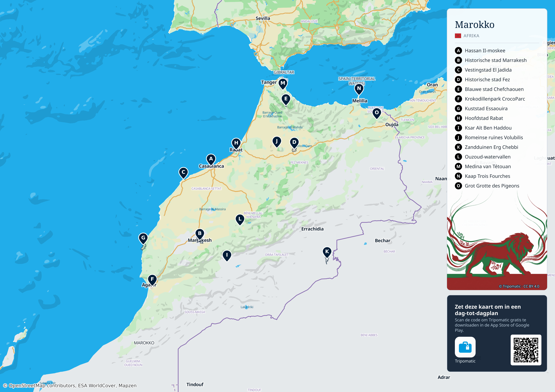The height and width of the screenshot is (392, 555).
Task: Click the GIBRALTAR map label
Action: [x=284, y=72]
